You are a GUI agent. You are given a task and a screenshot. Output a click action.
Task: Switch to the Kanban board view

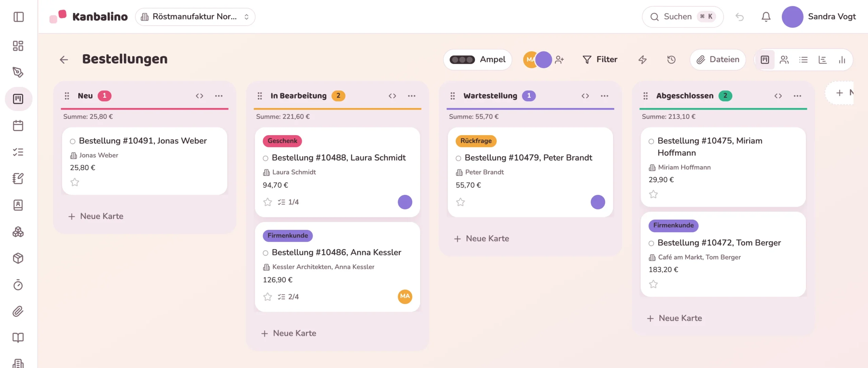(765, 60)
